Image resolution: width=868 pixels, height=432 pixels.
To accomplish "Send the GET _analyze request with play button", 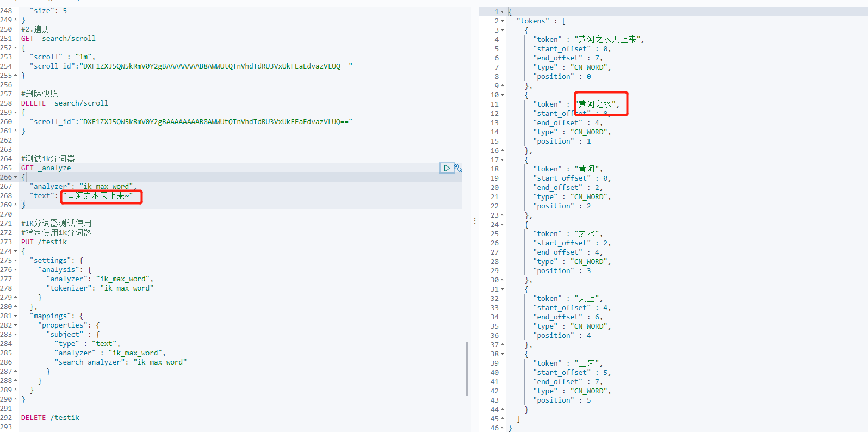I will [x=447, y=168].
